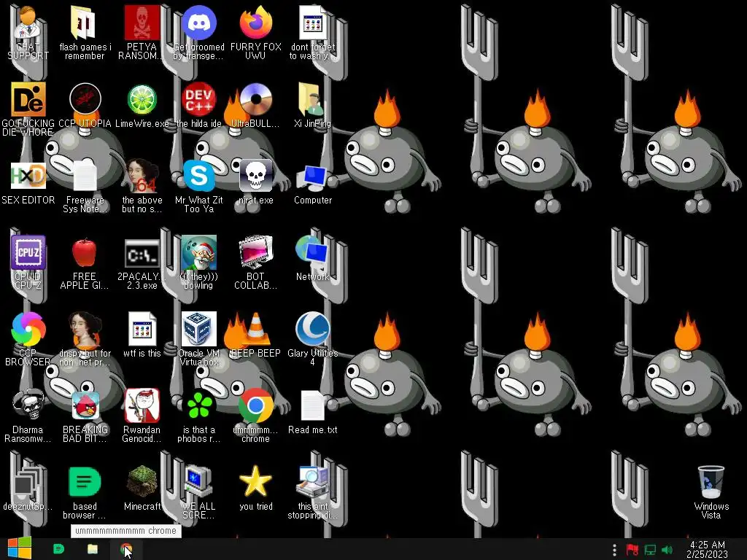This screenshot has width=747, height=560.
Task: Click the Windows Start button
Action: click(x=20, y=548)
